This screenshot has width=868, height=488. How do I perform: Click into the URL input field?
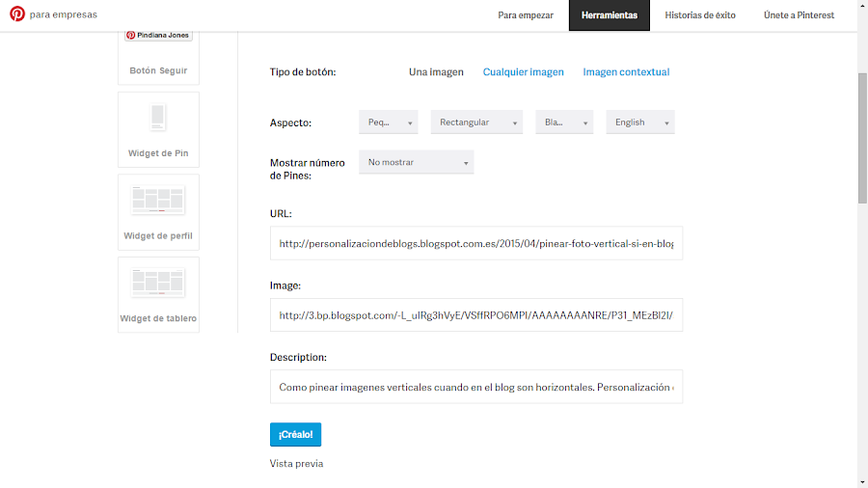476,243
